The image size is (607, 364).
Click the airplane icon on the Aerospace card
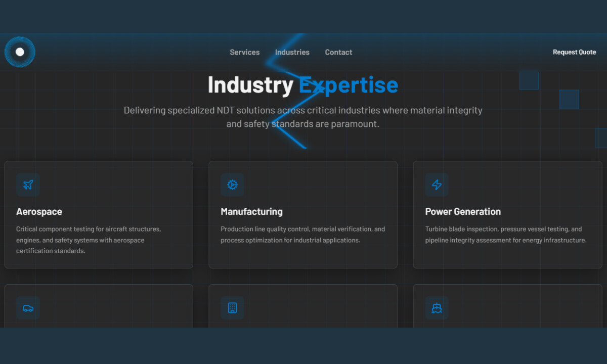28,185
